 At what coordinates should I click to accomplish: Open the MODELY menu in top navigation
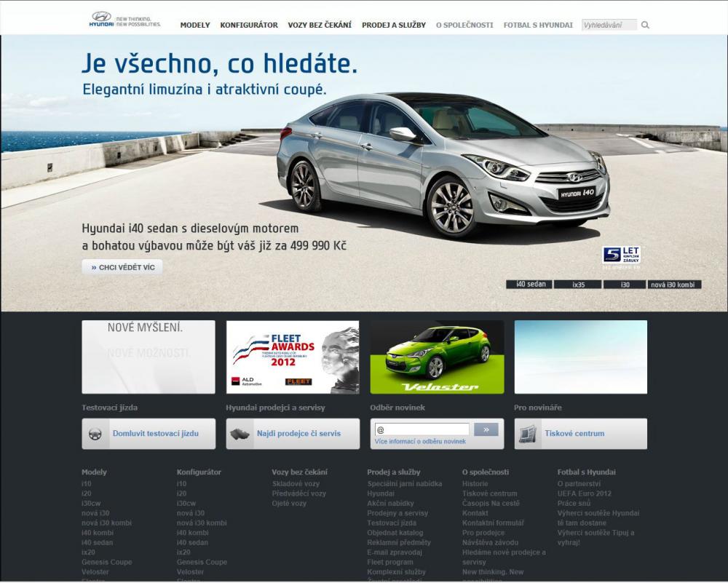click(195, 25)
